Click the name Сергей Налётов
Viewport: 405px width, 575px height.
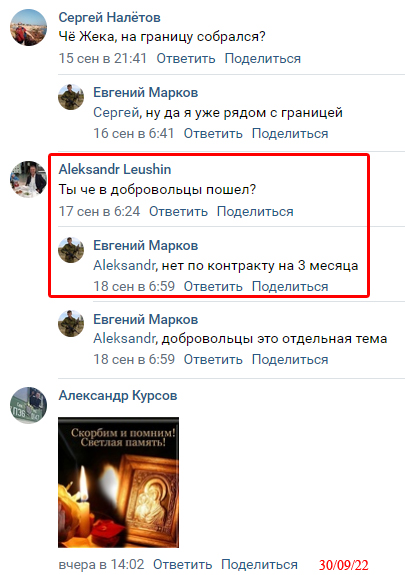pos(109,18)
